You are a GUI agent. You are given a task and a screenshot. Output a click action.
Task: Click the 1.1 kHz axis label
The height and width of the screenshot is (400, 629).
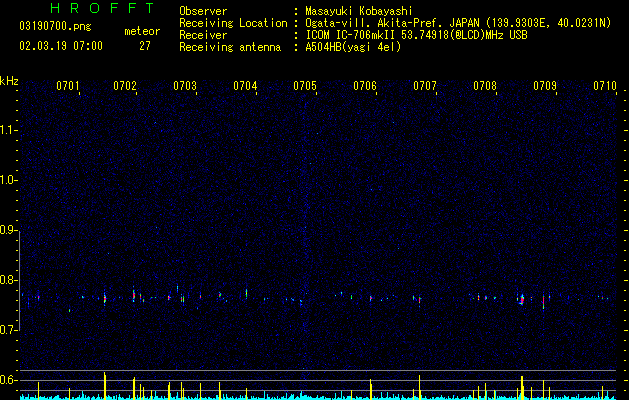tap(8, 130)
